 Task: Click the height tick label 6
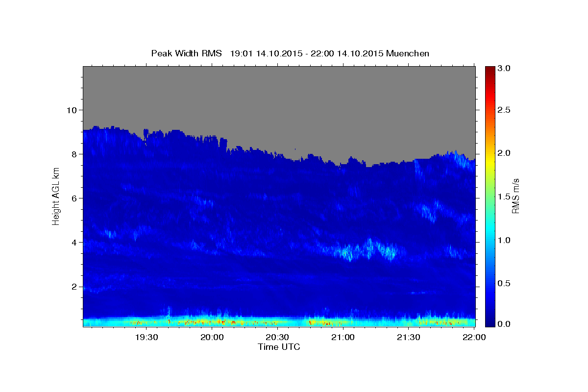coord(75,198)
